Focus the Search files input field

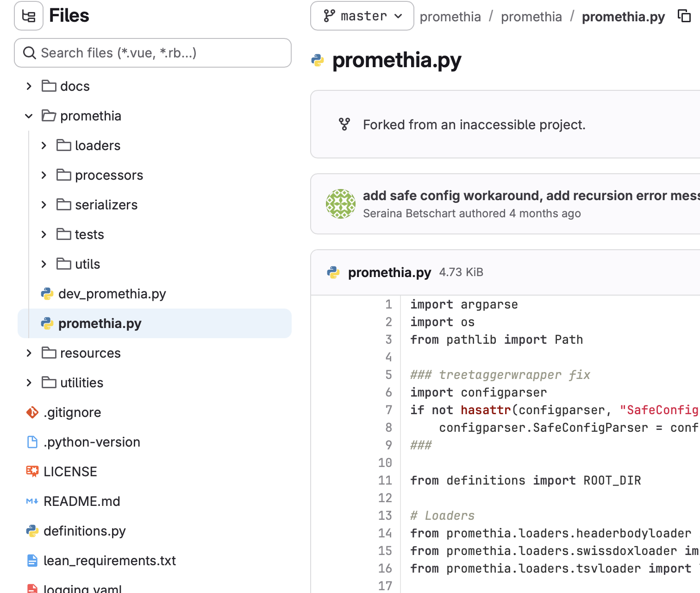point(153,53)
